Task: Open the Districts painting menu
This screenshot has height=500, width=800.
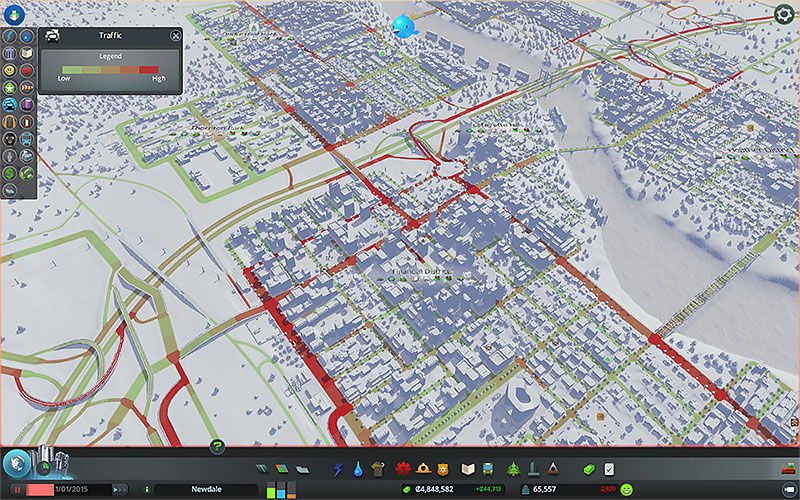Action: click(x=302, y=469)
